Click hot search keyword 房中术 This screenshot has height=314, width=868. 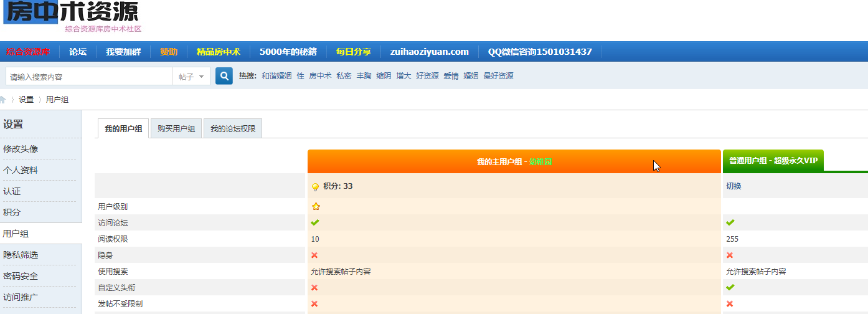pos(320,76)
